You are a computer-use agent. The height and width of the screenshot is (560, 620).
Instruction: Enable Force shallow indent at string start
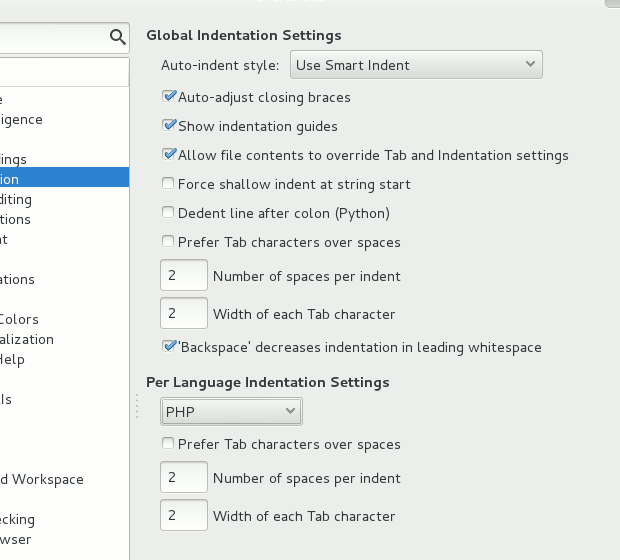coord(169,184)
